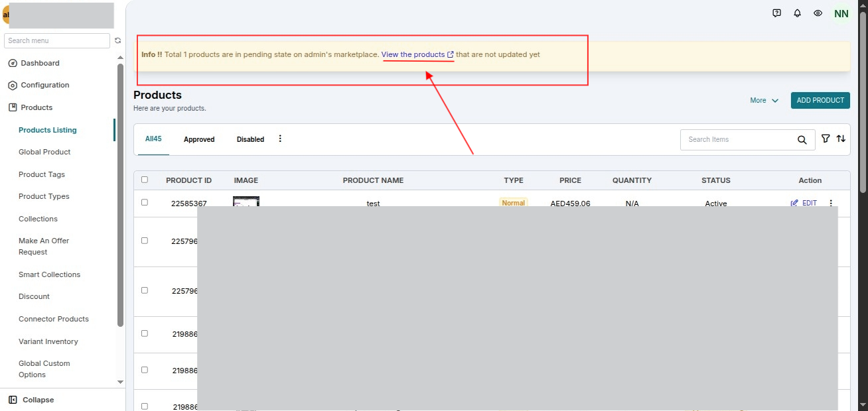Viewport: 868px width, 411px height.
Task: Click the eye preview icon in header
Action: click(x=818, y=13)
